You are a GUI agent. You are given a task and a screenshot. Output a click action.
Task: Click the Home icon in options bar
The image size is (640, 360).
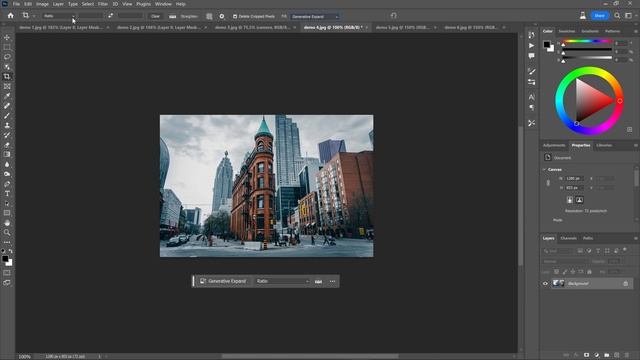click(11, 16)
